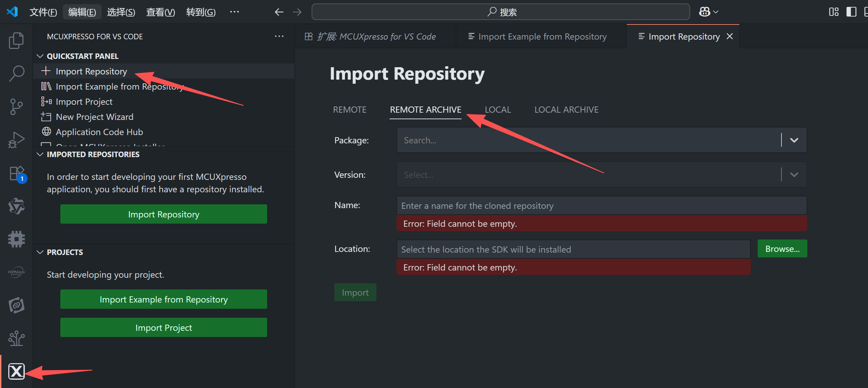Open the 转到(G) menu
The width and height of the screenshot is (868, 388).
pyautogui.click(x=201, y=12)
